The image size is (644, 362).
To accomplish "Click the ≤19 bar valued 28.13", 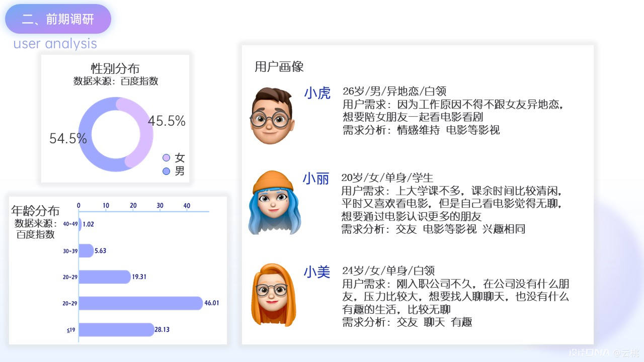I will point(116,329).
